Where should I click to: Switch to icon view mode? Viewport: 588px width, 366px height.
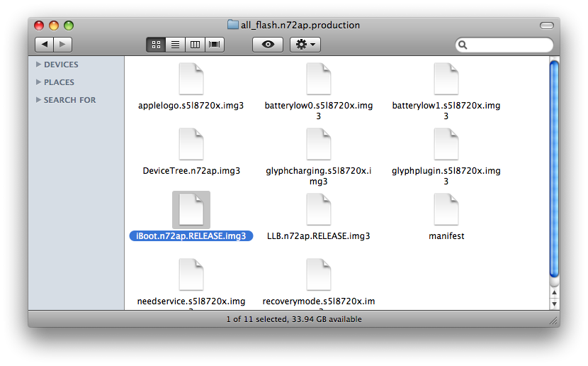[156, 45]
